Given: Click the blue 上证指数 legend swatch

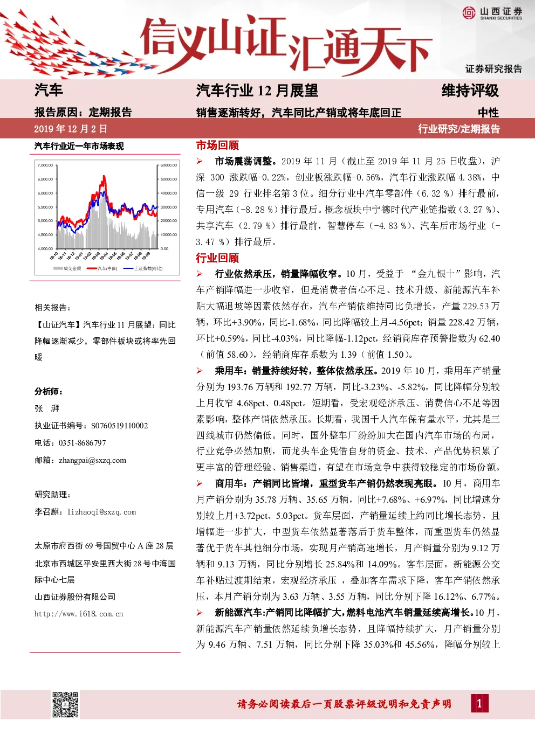Looking at the screenshot, I should click(x=128, y=268).
